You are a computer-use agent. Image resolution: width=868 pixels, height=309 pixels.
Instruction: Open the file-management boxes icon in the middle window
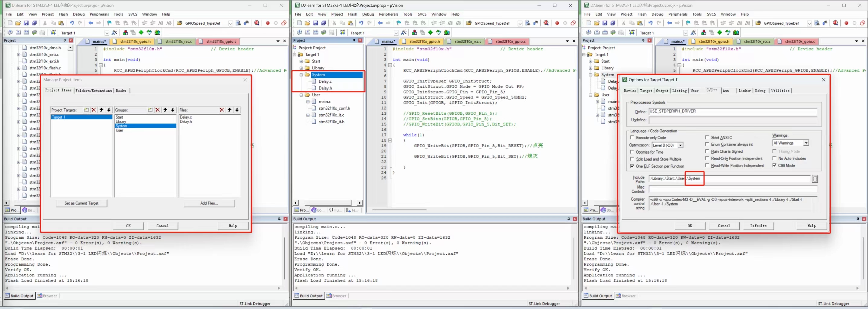tap(415, 32)
